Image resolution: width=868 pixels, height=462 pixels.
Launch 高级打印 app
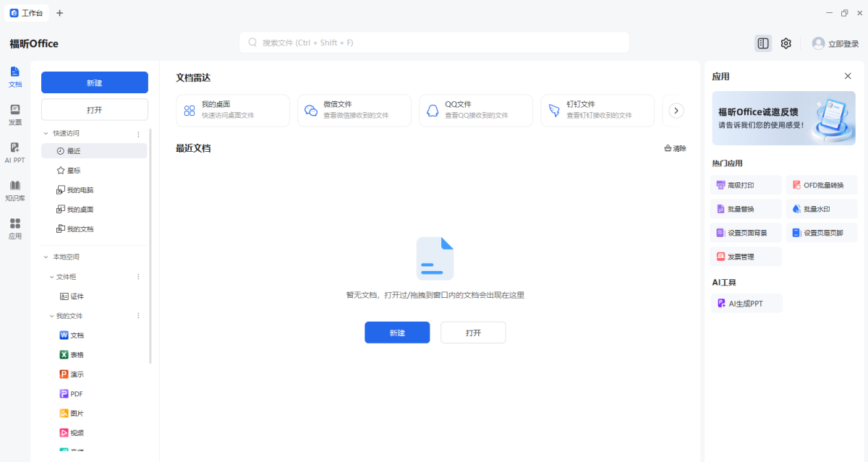pyautogui.click(x=746, y=185)
